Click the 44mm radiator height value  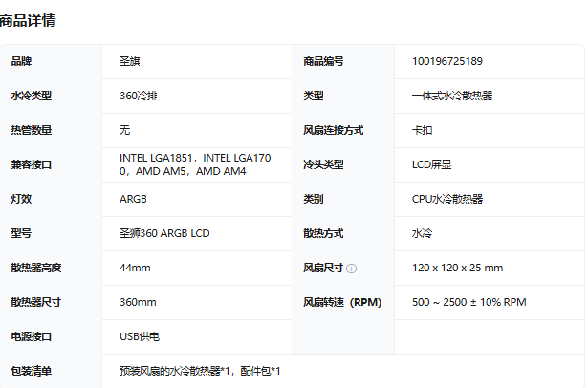(x=135, y=268)
